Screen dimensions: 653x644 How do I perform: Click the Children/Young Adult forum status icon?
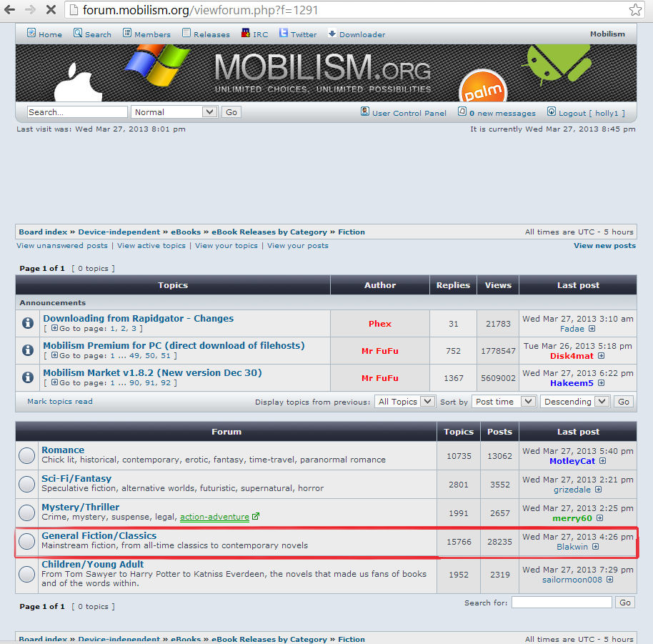tap(26, 574)
